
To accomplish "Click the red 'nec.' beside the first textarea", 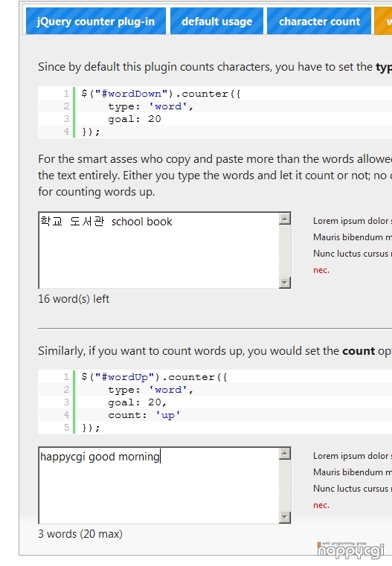I will (x=321, y=270).
